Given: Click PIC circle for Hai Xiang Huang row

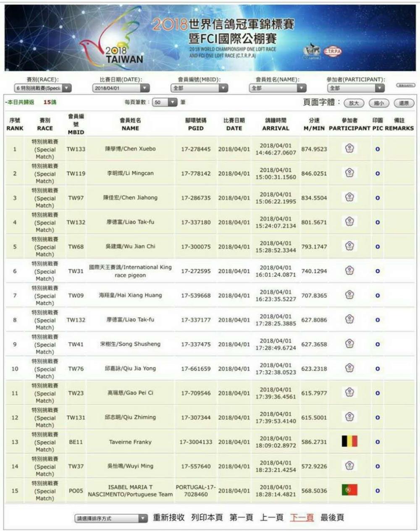Looking at the screenshot, I should [x=378, y=296].
